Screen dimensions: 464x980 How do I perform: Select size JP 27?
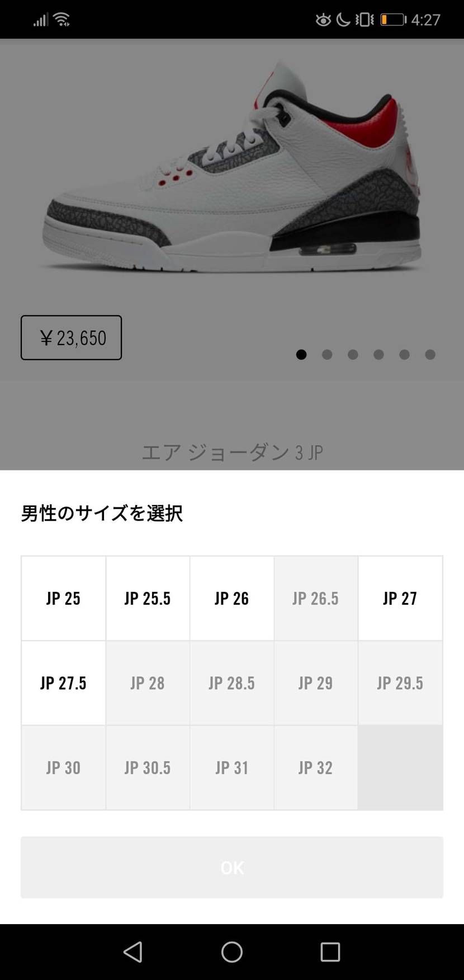[x=400, y=598]
